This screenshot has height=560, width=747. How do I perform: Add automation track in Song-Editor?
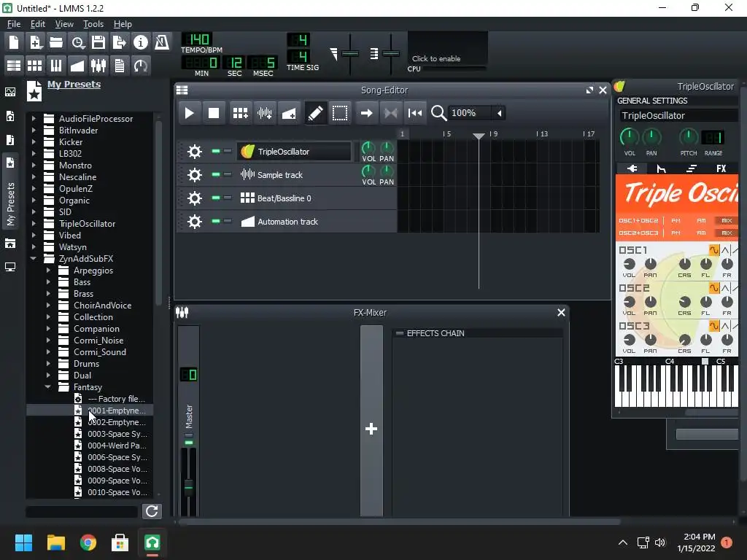289,113
